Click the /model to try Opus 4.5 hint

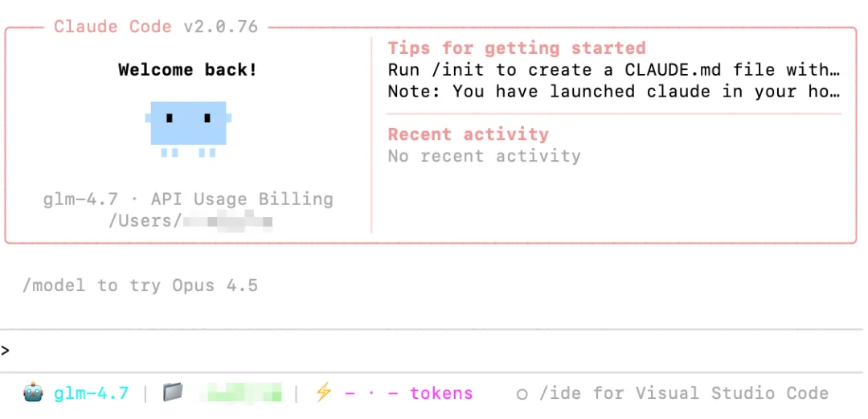tap(140, 285)
